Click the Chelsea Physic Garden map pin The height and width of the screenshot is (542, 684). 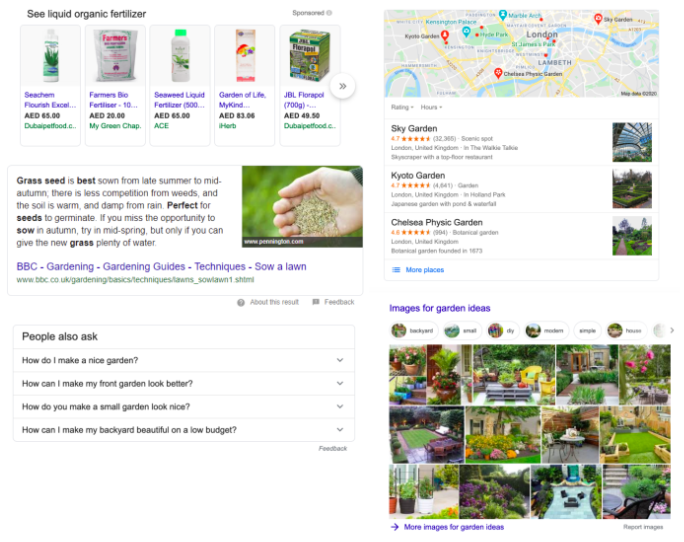coord(498,73)
